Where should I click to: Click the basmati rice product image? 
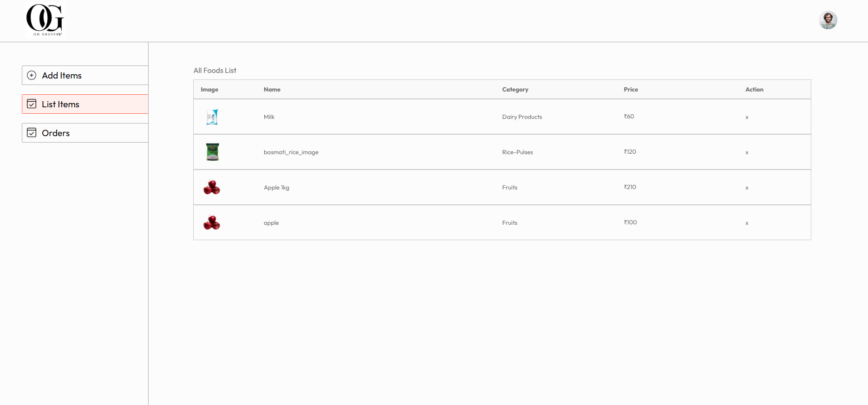(212, 152)
